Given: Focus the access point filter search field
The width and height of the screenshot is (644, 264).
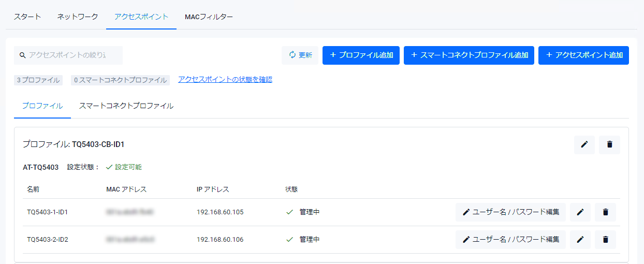Looking at the screenshot, I should pyautogui.click(x=72, y=55).
